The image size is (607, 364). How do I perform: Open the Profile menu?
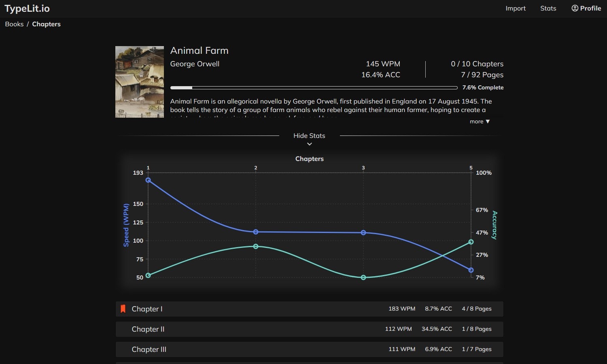click(x=586, y=8)
